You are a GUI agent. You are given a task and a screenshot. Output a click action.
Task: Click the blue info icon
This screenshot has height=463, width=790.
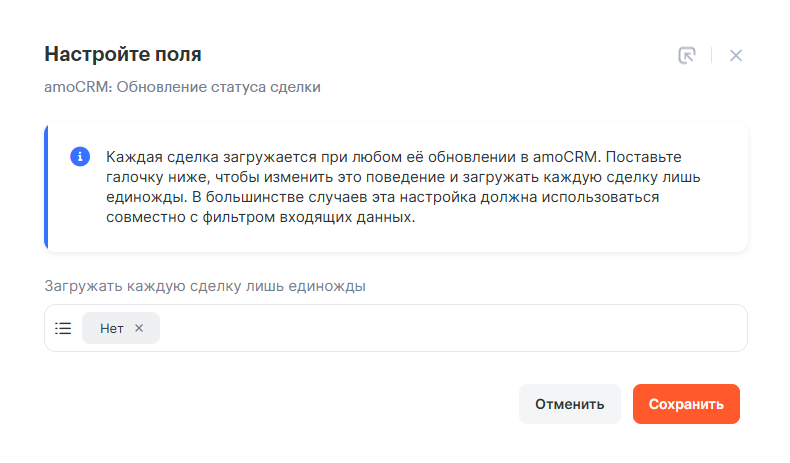79,158
